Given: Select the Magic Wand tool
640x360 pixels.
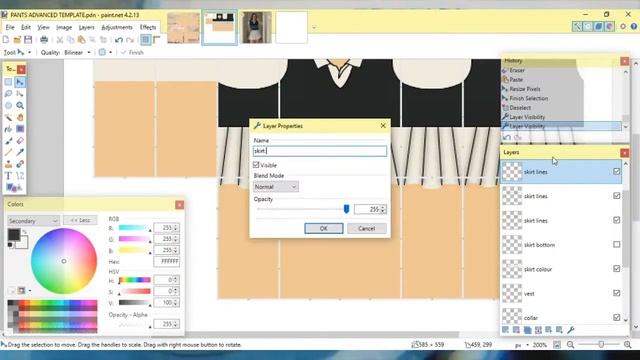Looking at the screenshot, I should click(8, 118).
